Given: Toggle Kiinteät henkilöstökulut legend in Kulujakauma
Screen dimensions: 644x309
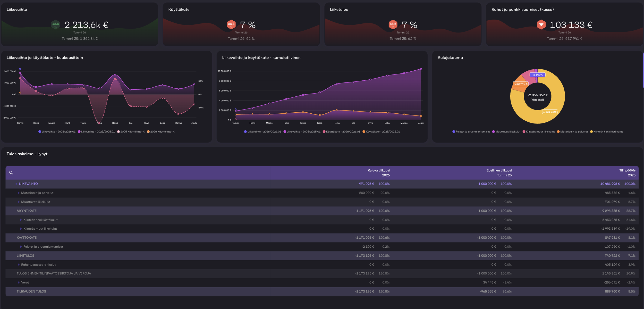Looking at the screenshot, I should coord(608,132).
